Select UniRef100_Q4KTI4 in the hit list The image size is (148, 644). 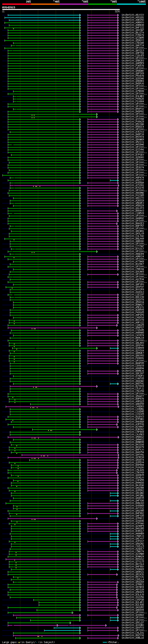[x=133, y=46]
